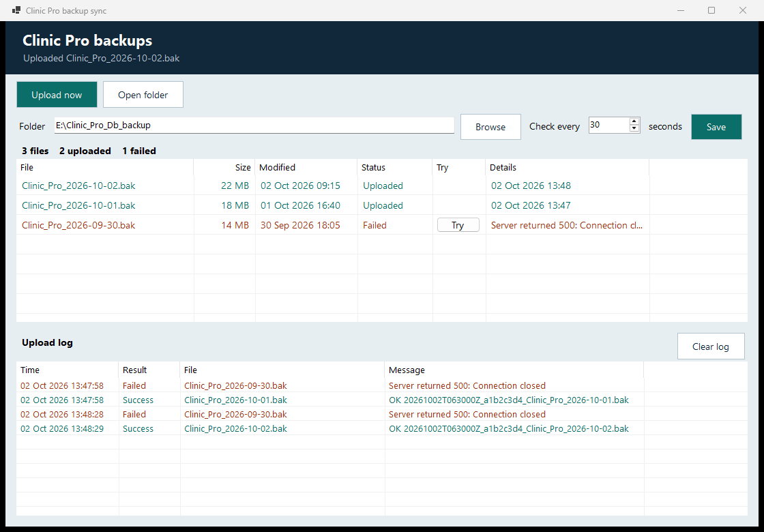764x532 pixels.
Task: Select file Clinic_Pro_2026-10-01.bak in file list
Action: (78, 205)
